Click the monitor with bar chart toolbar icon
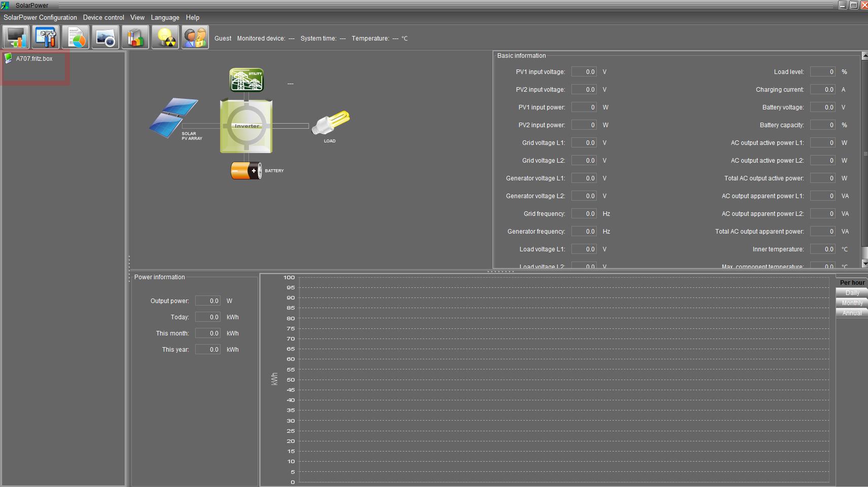 (x=16, y=38)
